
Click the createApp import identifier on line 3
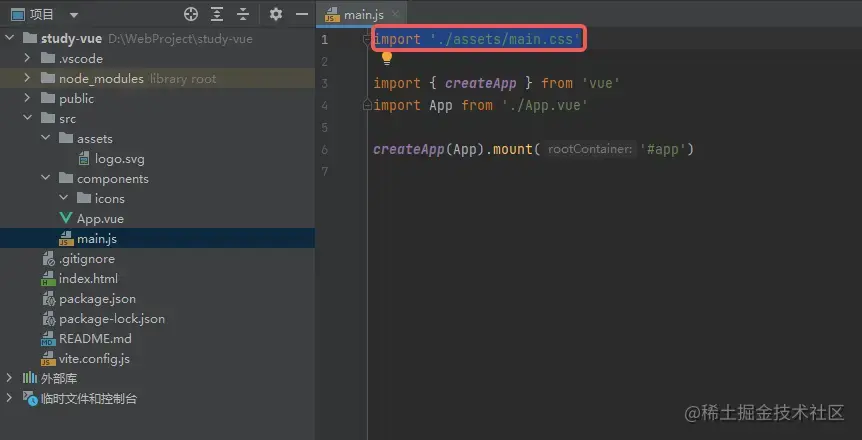(x=480, y=83)
